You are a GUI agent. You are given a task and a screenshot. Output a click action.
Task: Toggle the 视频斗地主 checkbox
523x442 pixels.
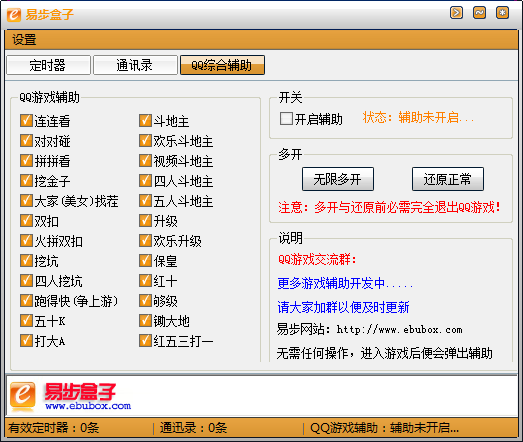point(145,160)
